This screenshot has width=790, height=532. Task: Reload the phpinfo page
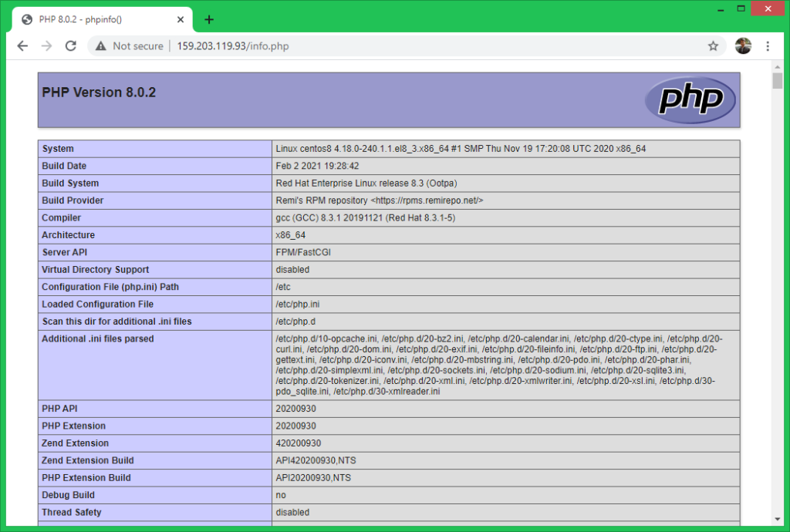coord(70,46)
